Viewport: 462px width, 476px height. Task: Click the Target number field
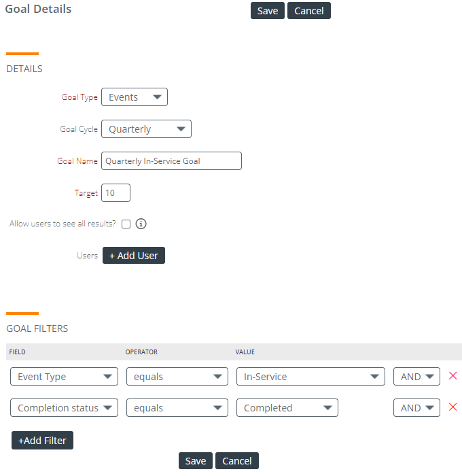point(115,192)
